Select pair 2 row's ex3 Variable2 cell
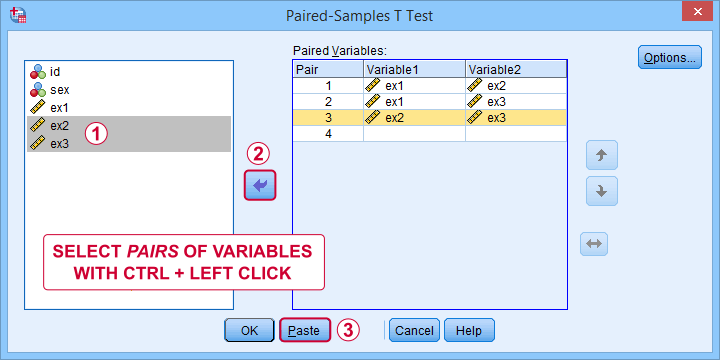This screenshot has height=360, width=720. coord(516,101)
